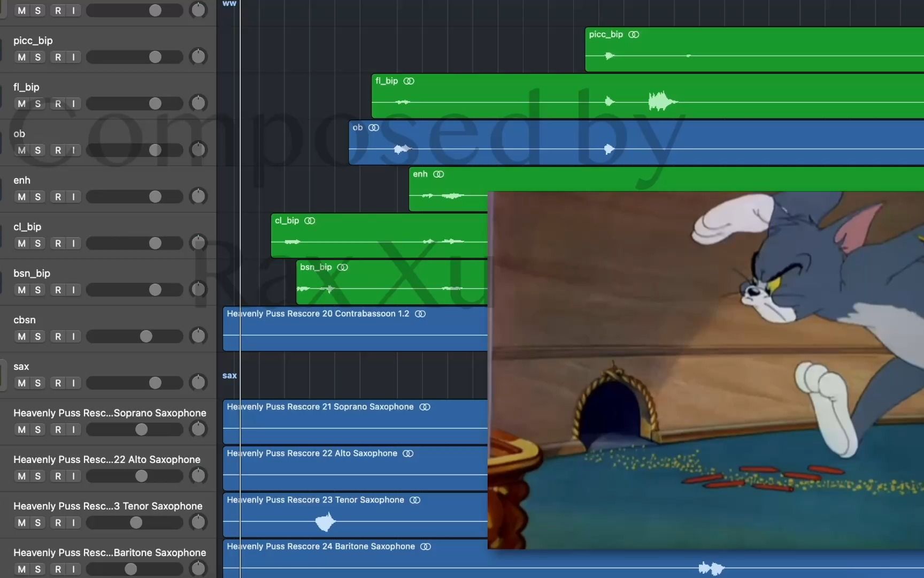The image size is (924, 578).
Task: Select Heavenly Puss Resc...22 Alto Saxophone name
Action: click(107, 459)
